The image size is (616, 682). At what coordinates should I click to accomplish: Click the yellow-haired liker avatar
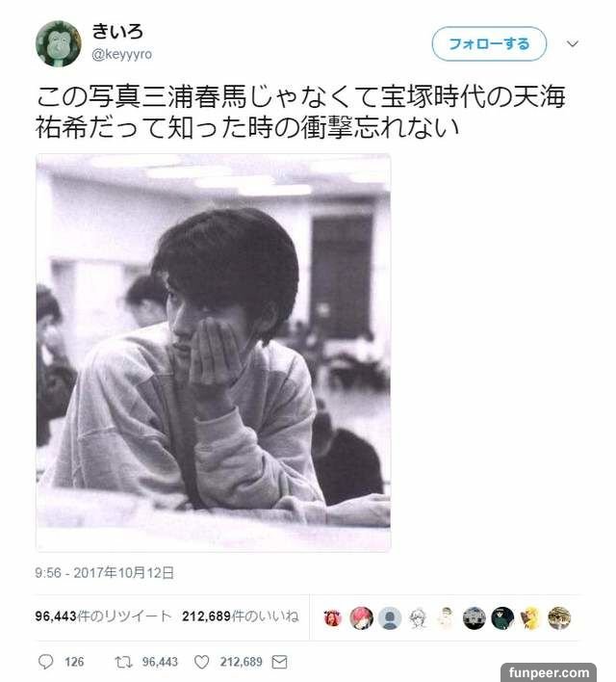530,618
